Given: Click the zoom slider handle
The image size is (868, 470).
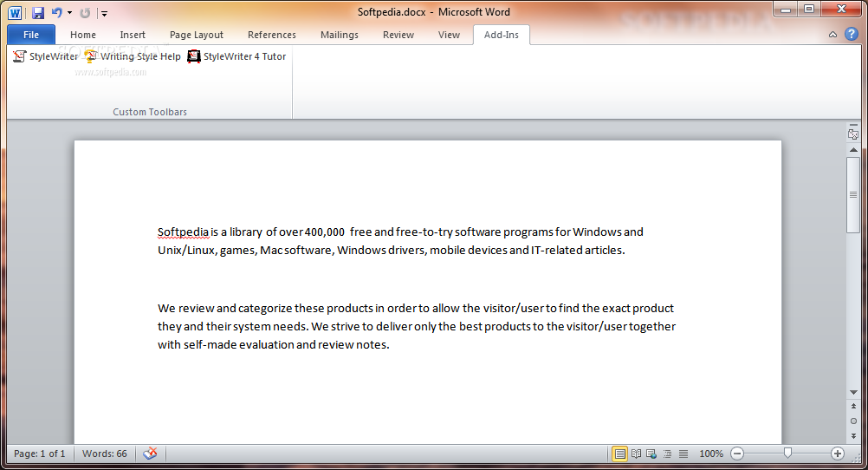Looking at the screenshot, I should pyautogui.click(x=787, y=454).
